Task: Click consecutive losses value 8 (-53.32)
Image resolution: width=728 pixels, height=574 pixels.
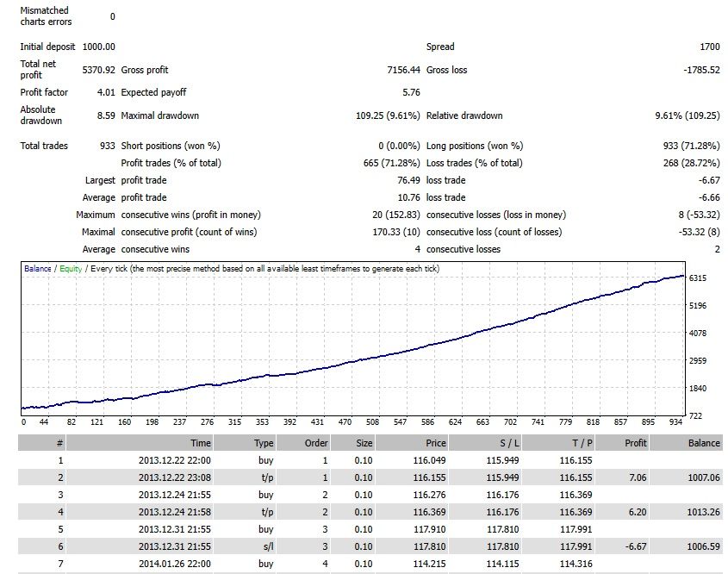Action: [x=699, y=215]
